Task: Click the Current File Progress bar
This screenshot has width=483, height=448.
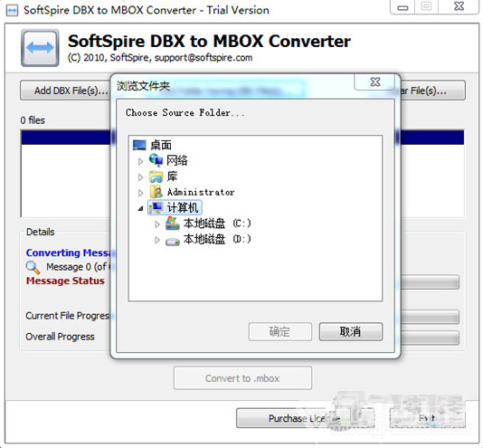Action: click(430, 317)
